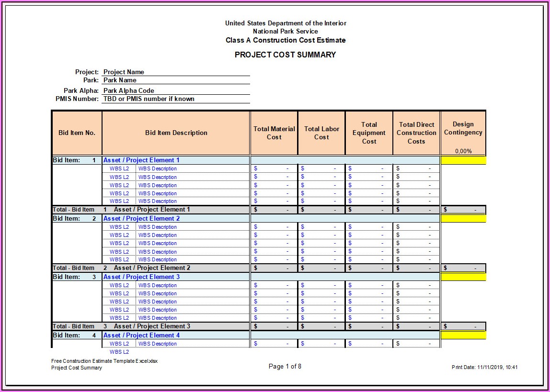Click the Park Alpha Code field
This screenshot has width=550, height=392.
[175, 90]
